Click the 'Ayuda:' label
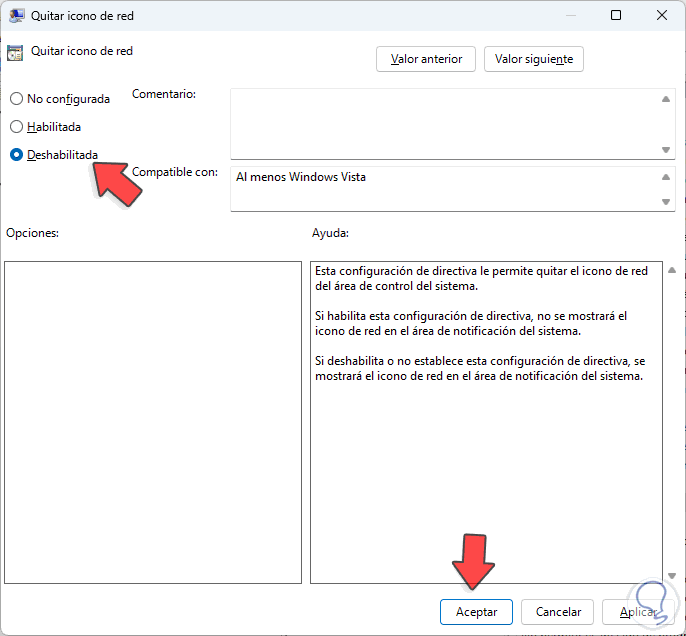 point(330,233)
